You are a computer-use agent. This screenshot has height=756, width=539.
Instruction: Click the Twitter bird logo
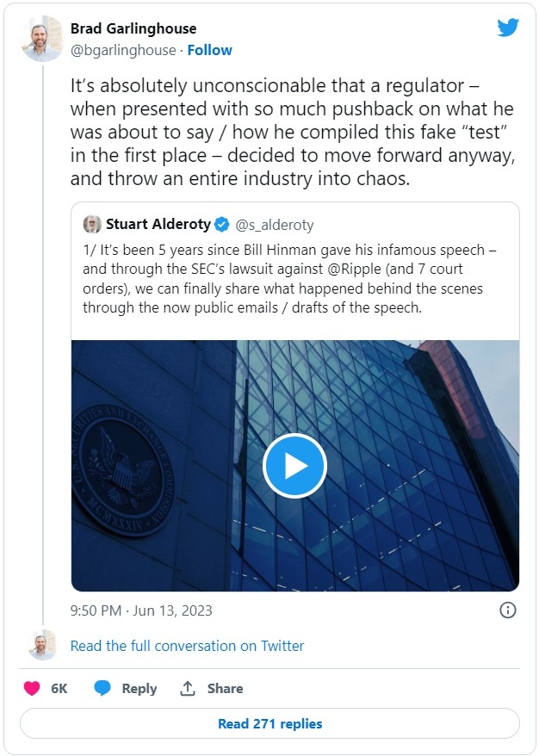coord(508,28)
